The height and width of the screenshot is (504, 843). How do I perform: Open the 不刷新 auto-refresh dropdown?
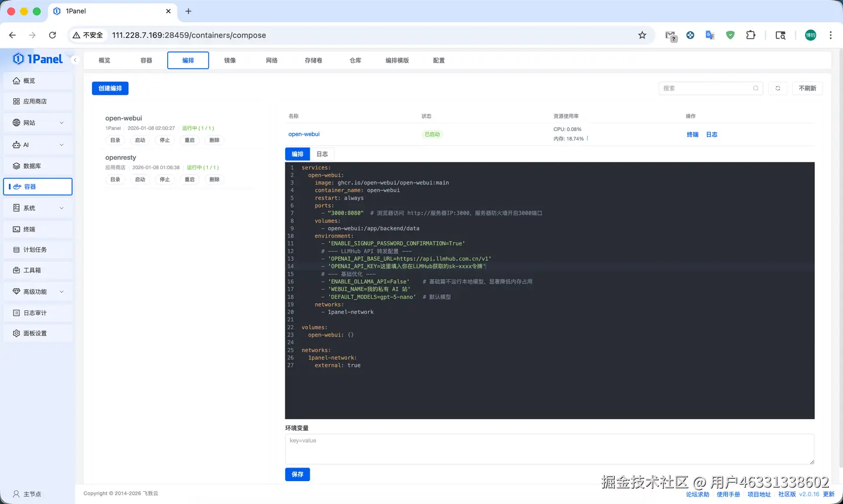[807, 88]
